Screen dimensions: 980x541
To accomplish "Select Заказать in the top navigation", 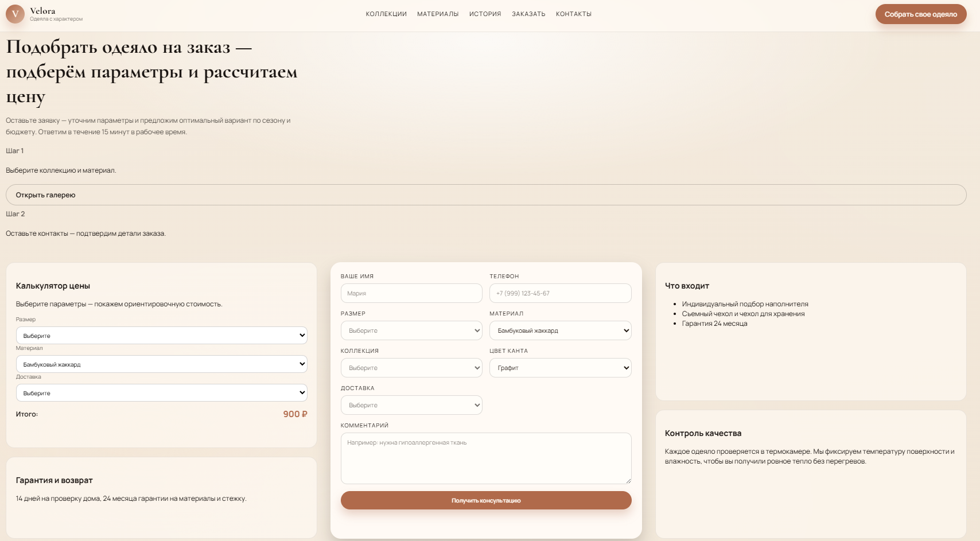I will (528, 14).
